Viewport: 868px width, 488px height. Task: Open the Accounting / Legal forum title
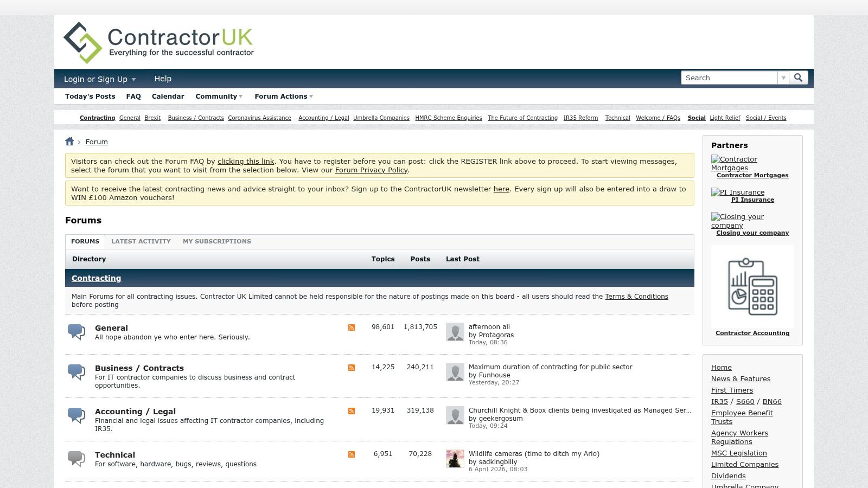pos(135,412)
